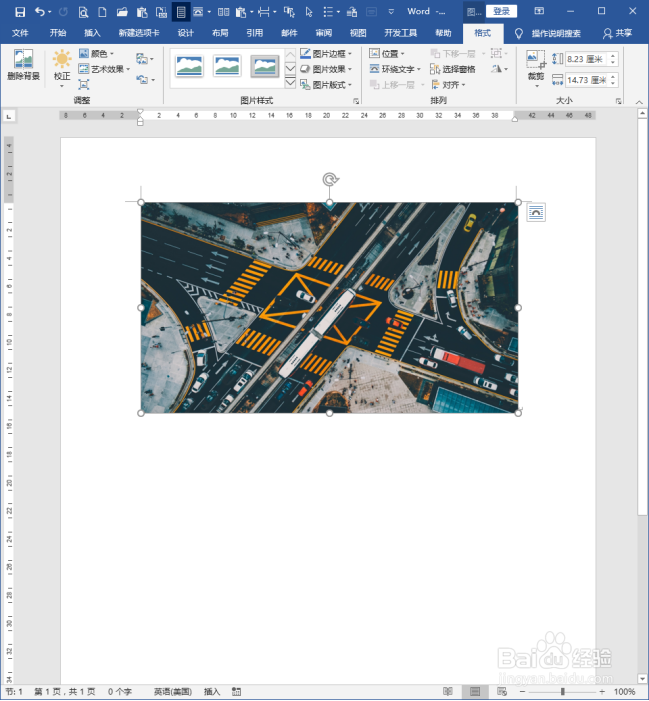
Task: Click the macro recording icon in status bar
Action: click(236, 692)
